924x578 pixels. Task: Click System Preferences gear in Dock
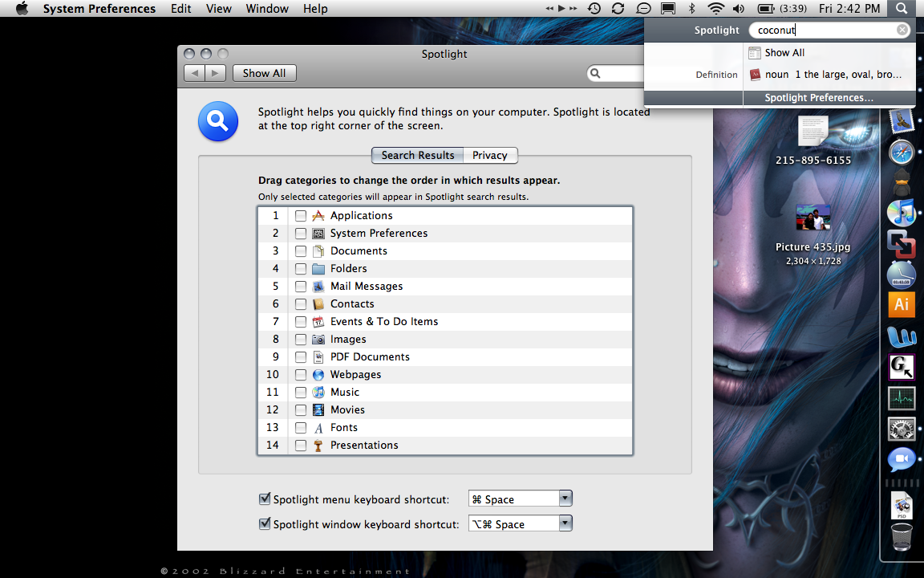[902, 429]
